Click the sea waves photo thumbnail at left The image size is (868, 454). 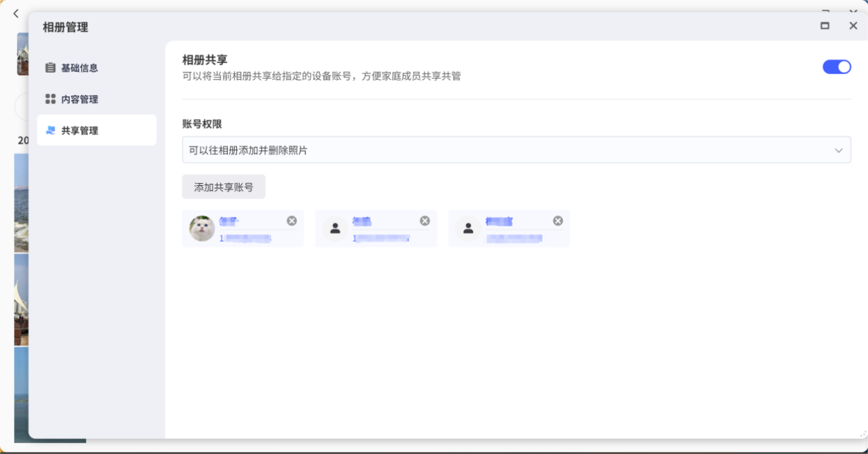[21, 204]
